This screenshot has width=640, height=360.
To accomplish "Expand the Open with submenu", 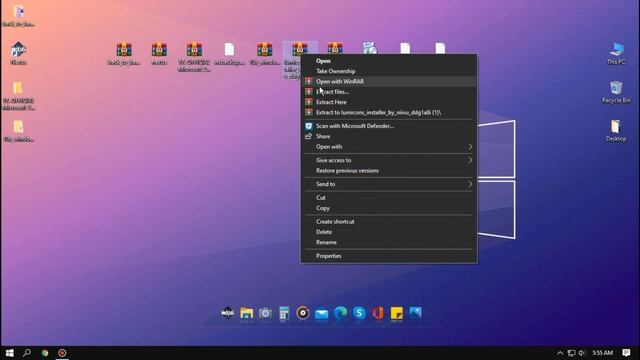I will tap(389, 147).
